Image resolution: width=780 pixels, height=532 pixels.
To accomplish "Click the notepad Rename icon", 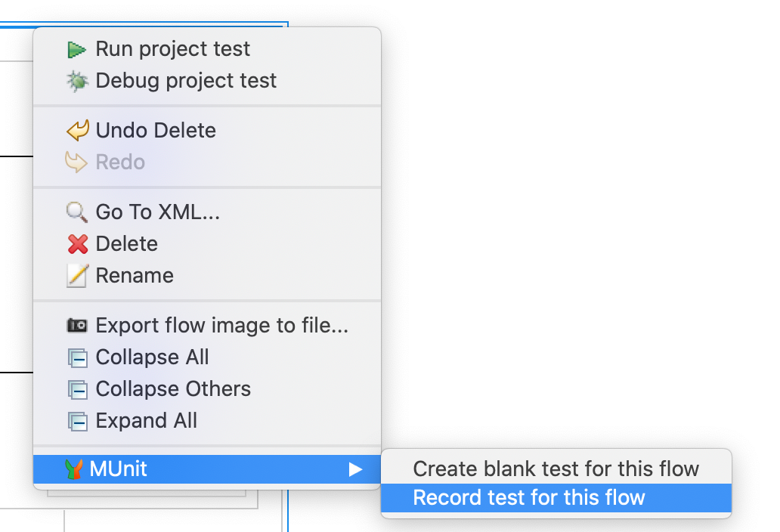I will (77, 276).
